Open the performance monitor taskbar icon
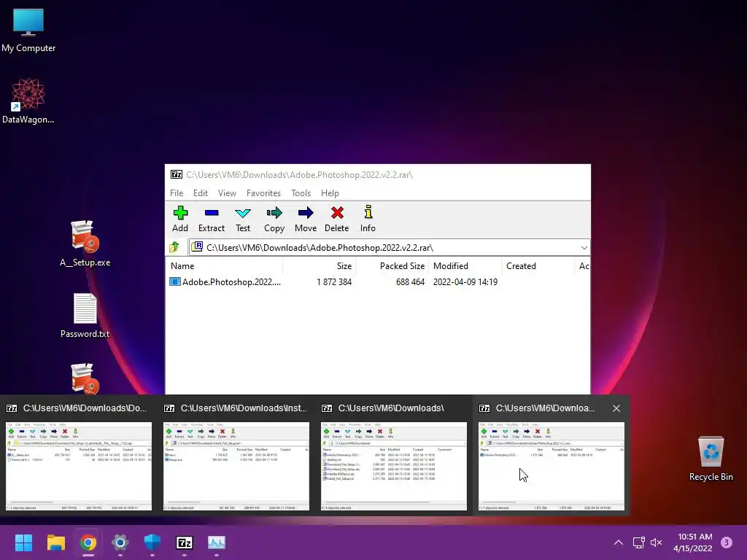747x560 pixels. (x=217, y=542)
